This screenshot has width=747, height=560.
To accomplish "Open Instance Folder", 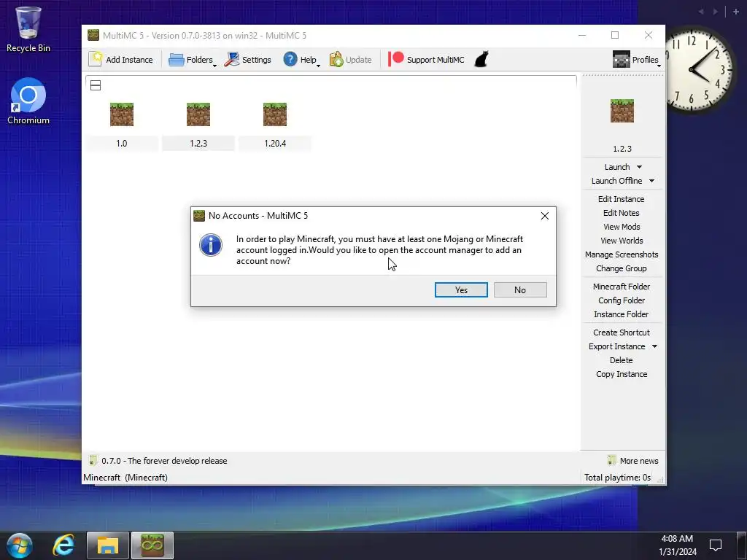I will [x=622, y=314].
